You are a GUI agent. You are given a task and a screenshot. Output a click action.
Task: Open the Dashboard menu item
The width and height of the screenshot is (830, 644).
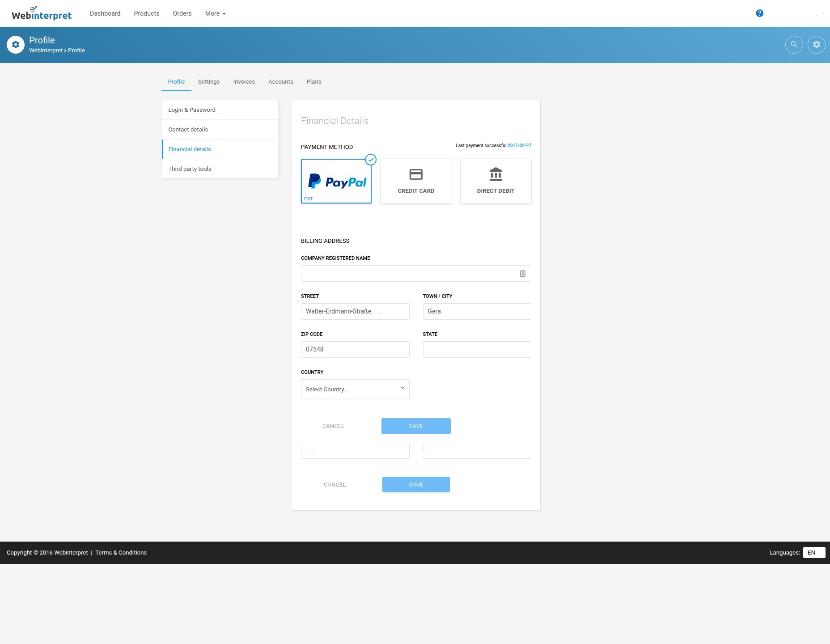click(x=105, y=13)
